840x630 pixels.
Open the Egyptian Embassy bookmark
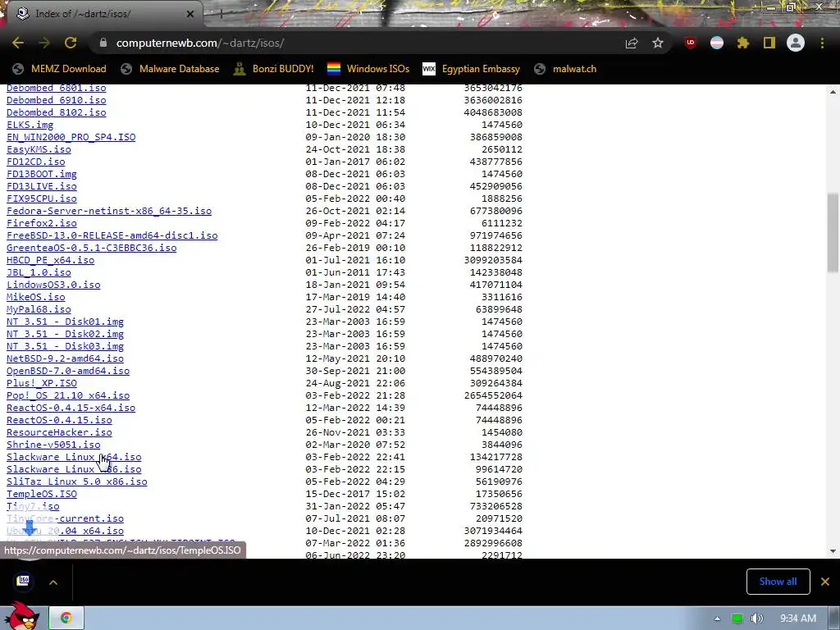click(x=471, y=69)
